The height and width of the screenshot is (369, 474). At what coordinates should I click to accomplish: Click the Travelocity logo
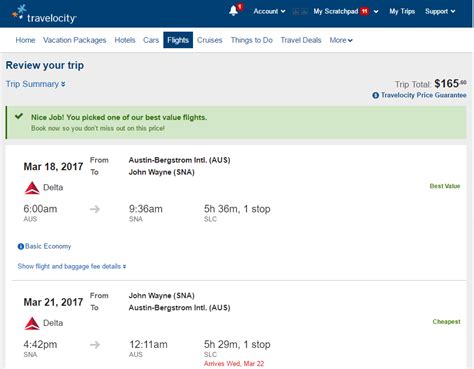pyautogui.click(x=44, y=14)
